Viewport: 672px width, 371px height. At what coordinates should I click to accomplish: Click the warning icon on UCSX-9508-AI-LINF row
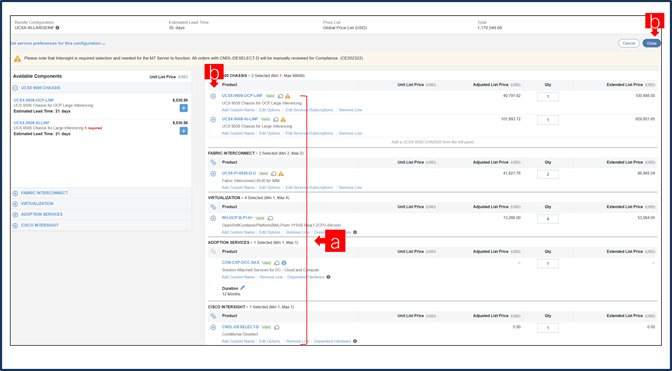(x=283, y=119)
